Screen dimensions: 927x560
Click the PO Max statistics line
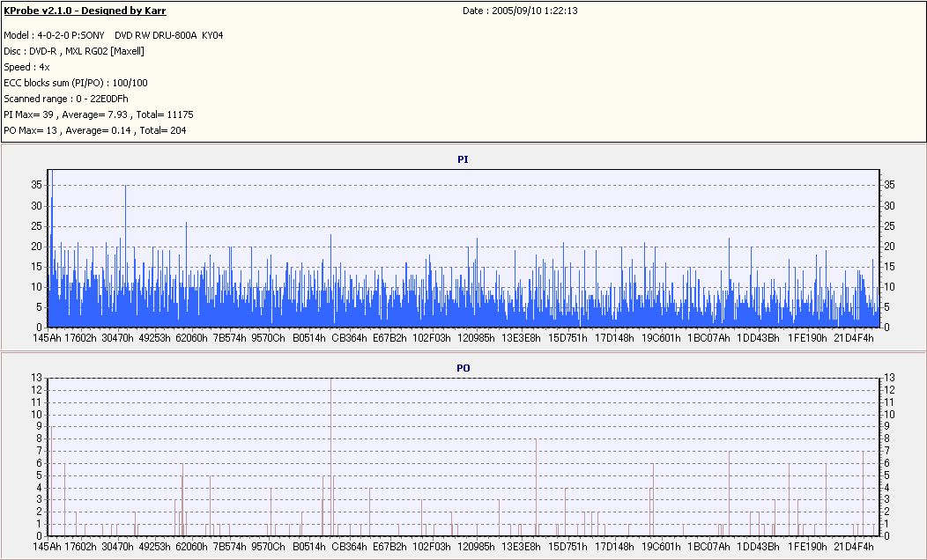pyautogui.click(x=95, y=130)
